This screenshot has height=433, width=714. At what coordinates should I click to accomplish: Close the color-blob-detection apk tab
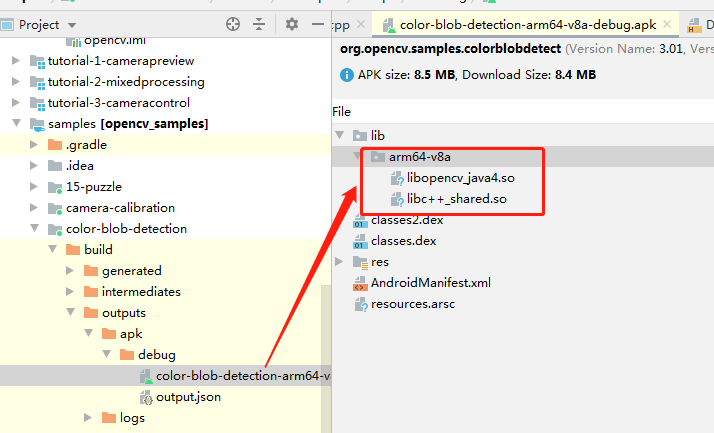tap(667, 24)
